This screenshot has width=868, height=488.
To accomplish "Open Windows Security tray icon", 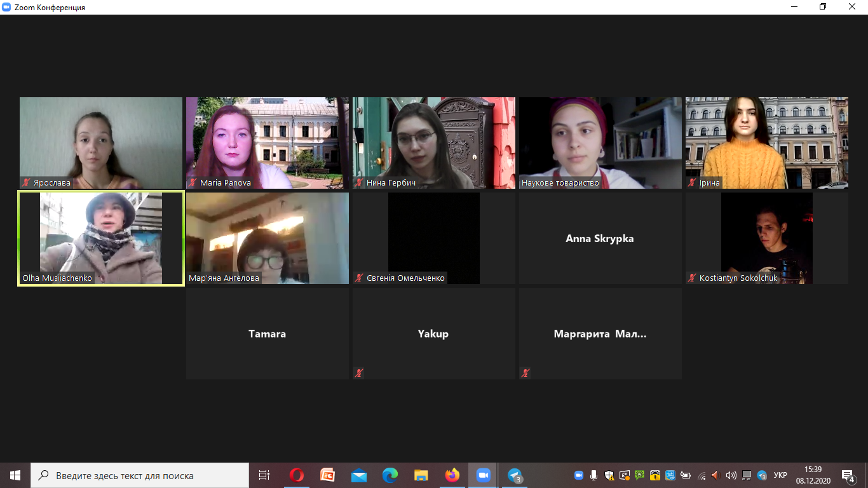I will [609, 475].
